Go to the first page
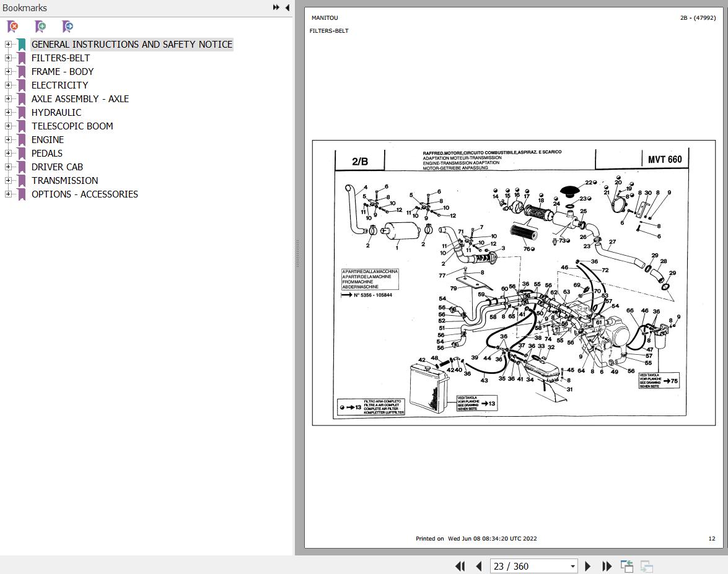The height and width of the screenshot is (574, 728). (x=460, y=566)
